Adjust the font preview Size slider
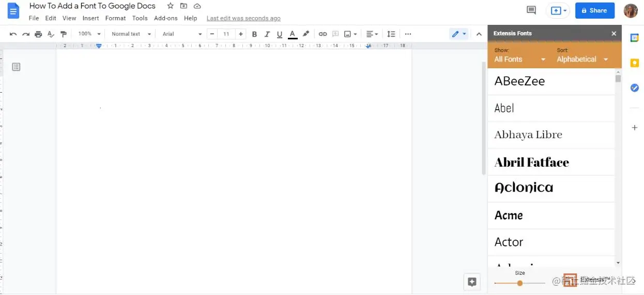 pos(520,283)
